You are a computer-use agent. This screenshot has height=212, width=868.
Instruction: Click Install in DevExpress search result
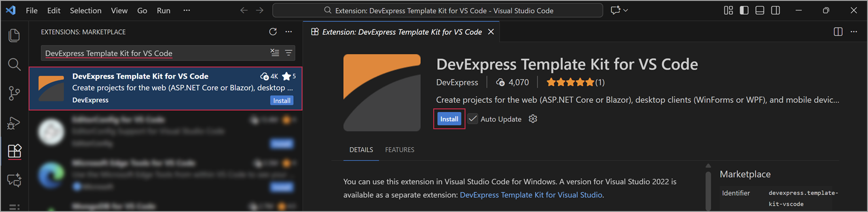click(x=282, y=100)
